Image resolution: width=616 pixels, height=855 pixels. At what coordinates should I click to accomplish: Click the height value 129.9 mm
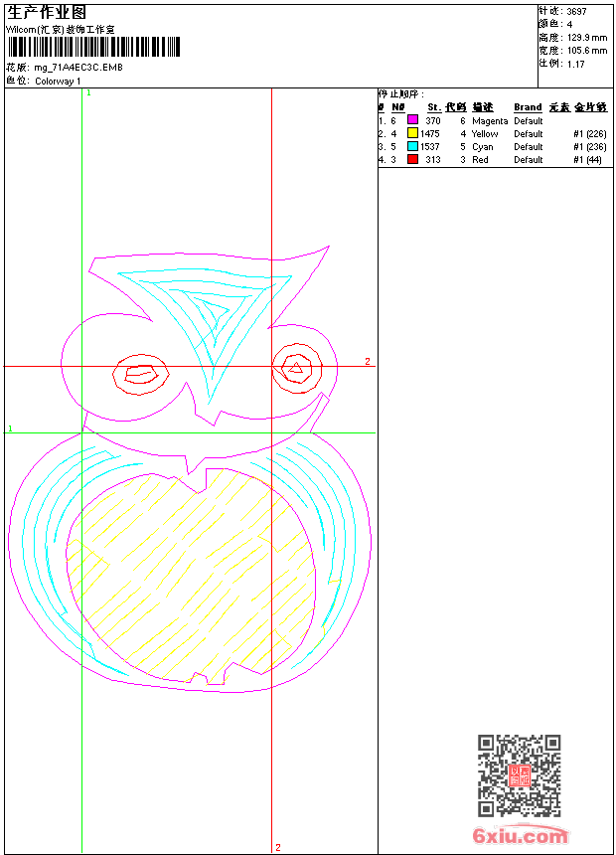point(587,38)
